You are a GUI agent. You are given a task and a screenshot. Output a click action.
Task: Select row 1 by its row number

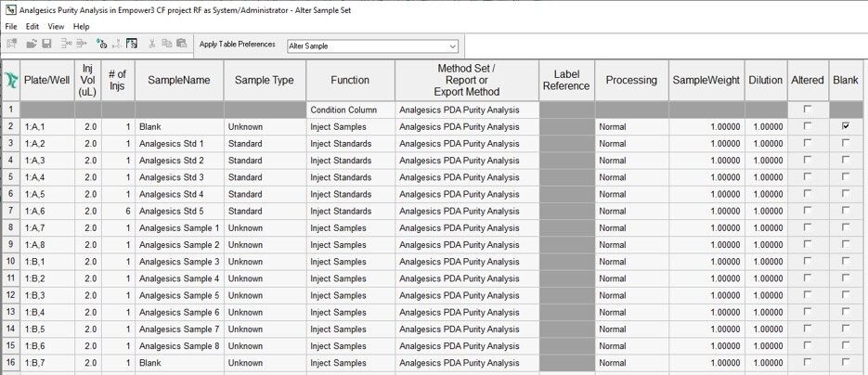(11, 110)
